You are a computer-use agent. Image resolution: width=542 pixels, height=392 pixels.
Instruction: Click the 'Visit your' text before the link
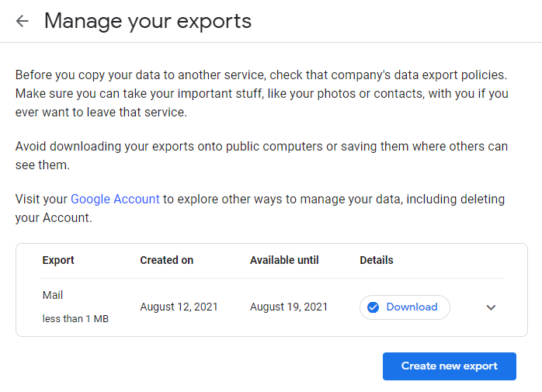click(x=42, y=199)
